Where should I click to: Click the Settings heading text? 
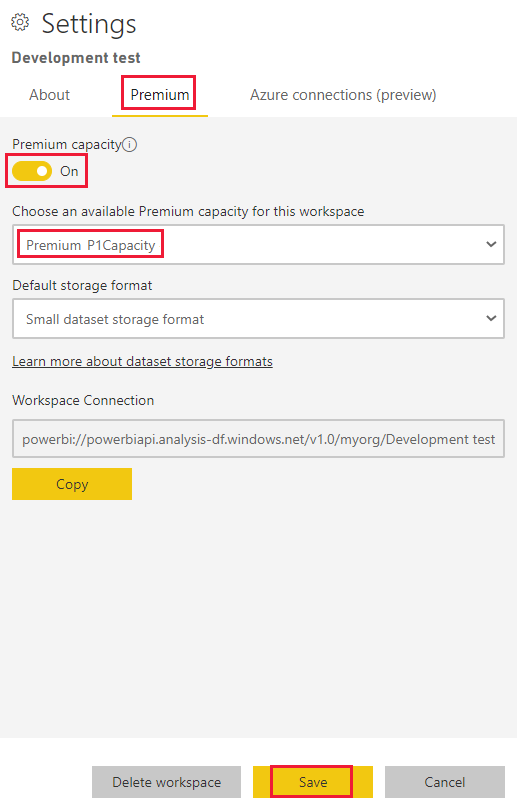pos(89,24)
